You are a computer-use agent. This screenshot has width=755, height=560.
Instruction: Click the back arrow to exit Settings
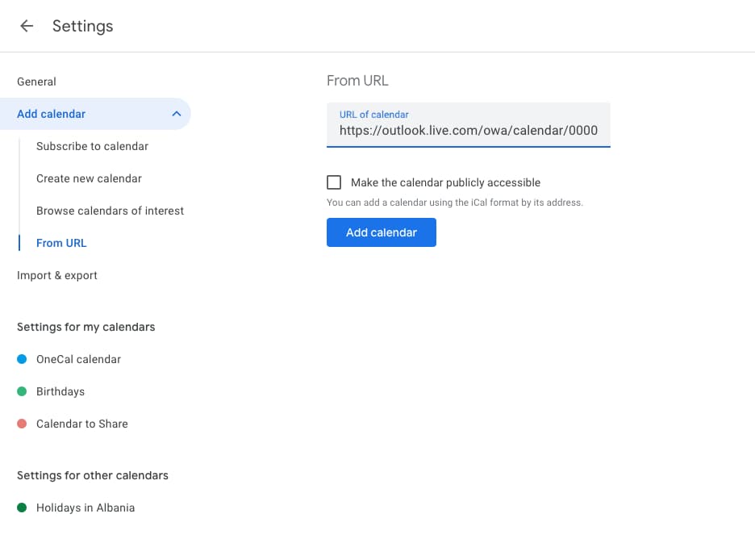(26, 25)
